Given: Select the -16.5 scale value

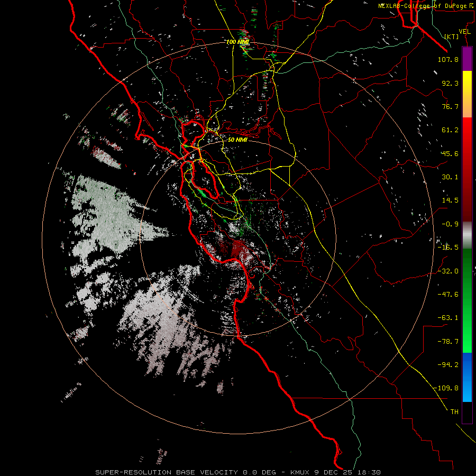Looking at the screenshot, I should (x=448, y=248).
